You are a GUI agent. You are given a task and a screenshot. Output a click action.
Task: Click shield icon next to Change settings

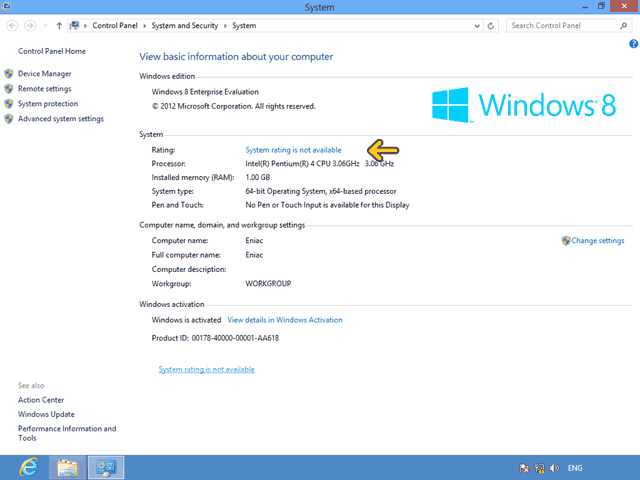tap(566, 240)
